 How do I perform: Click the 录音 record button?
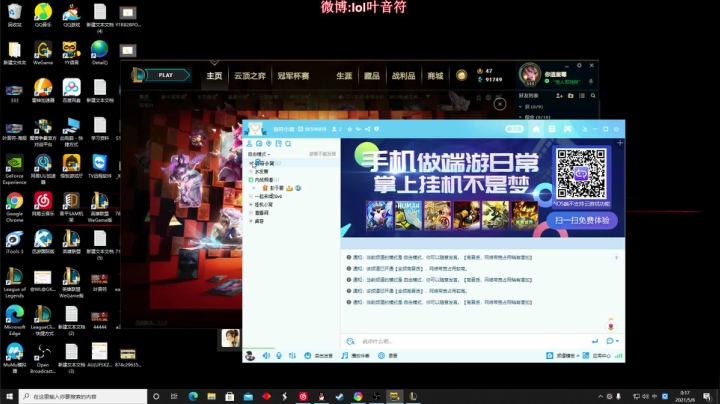(388, 355)
